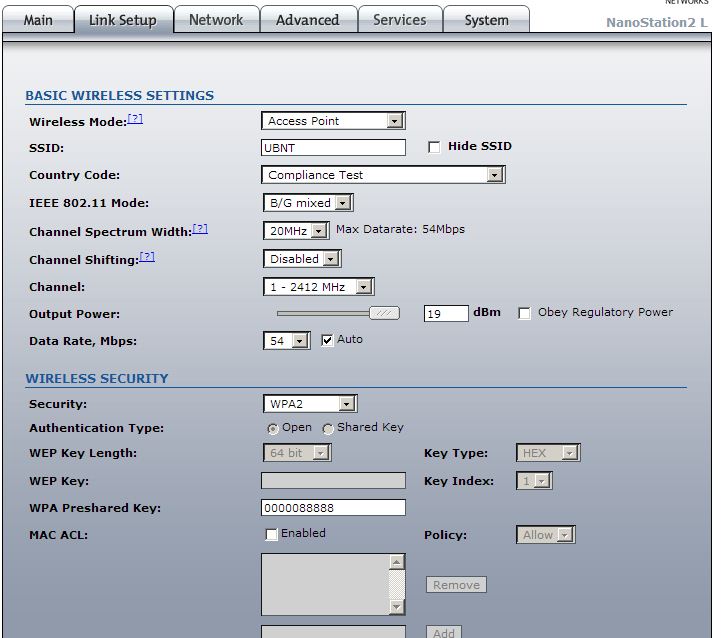
Task: Open the Policy Allow dropdown
Action: coord(546,535)
